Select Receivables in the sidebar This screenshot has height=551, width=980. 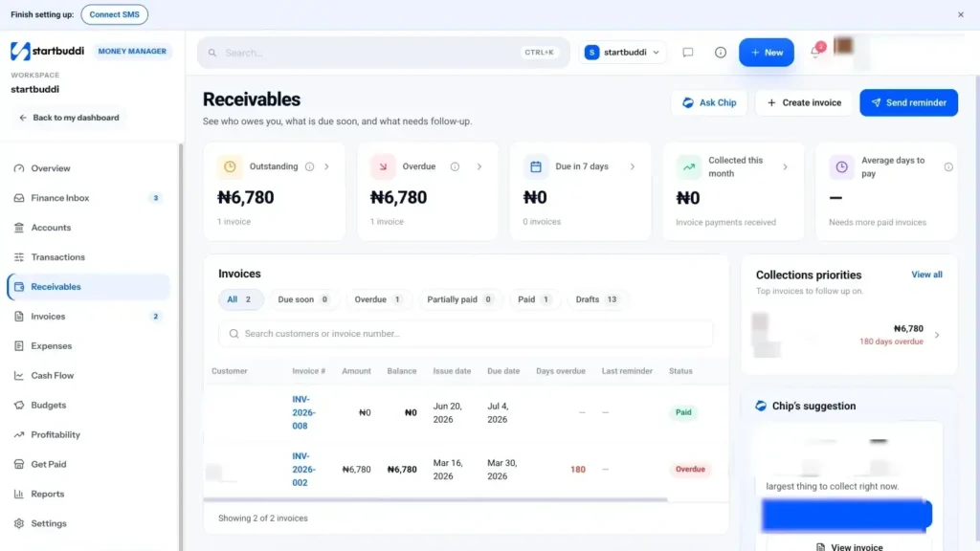pyautogui.click(x=88, y=287)
